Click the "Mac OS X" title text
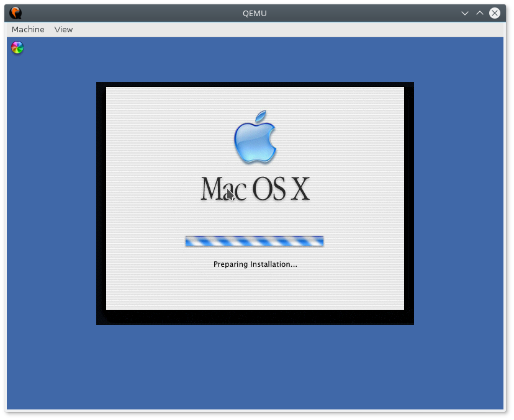Image resolution: width=514 pixels, height=420 pixels. point(255,189)
